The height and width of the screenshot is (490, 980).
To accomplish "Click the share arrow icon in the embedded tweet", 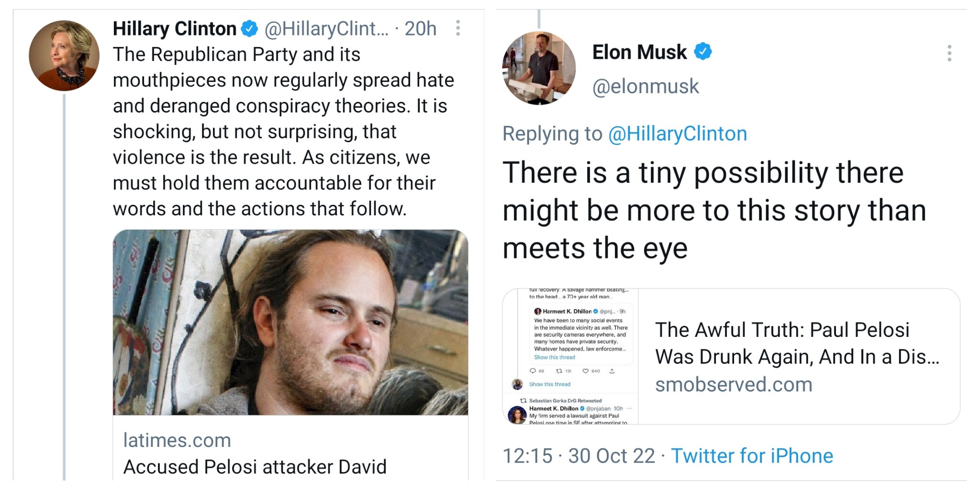I will [612, 370].
